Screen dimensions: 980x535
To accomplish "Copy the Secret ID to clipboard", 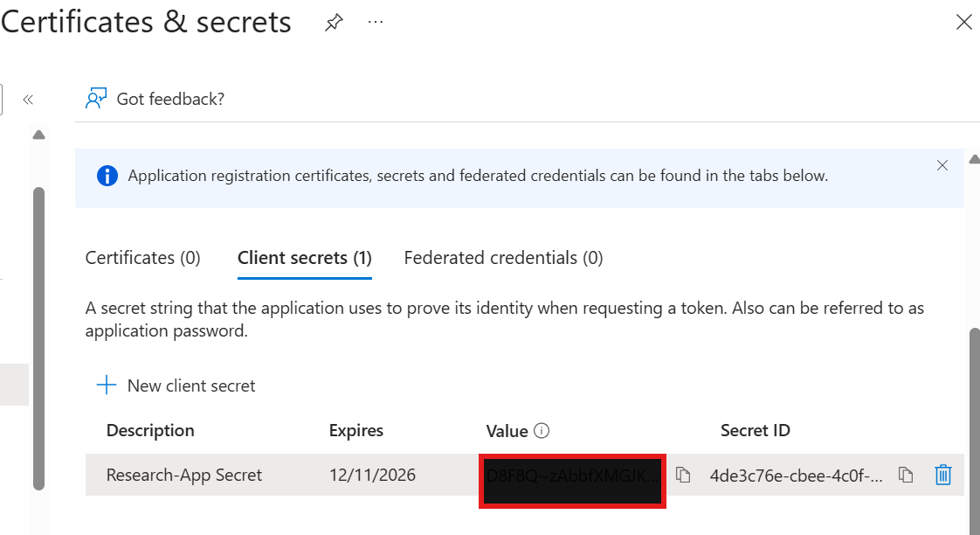I will [906, 475].
